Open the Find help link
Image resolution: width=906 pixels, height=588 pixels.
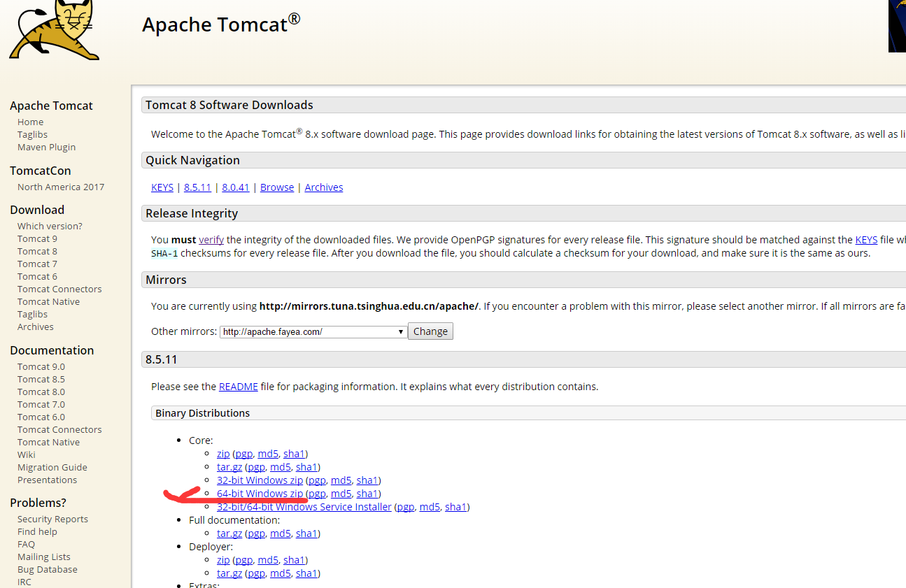click(37, 531)
